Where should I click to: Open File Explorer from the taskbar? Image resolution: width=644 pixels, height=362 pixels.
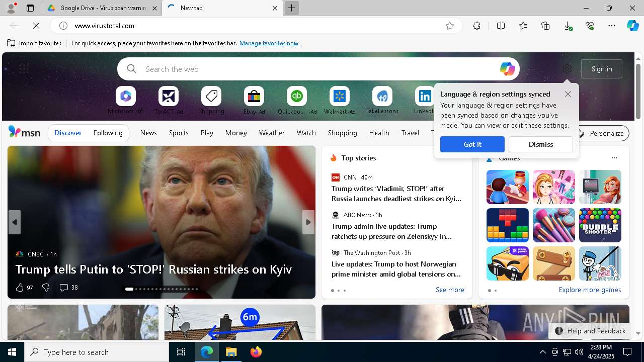pyautogui.click(x=231, y=352)
